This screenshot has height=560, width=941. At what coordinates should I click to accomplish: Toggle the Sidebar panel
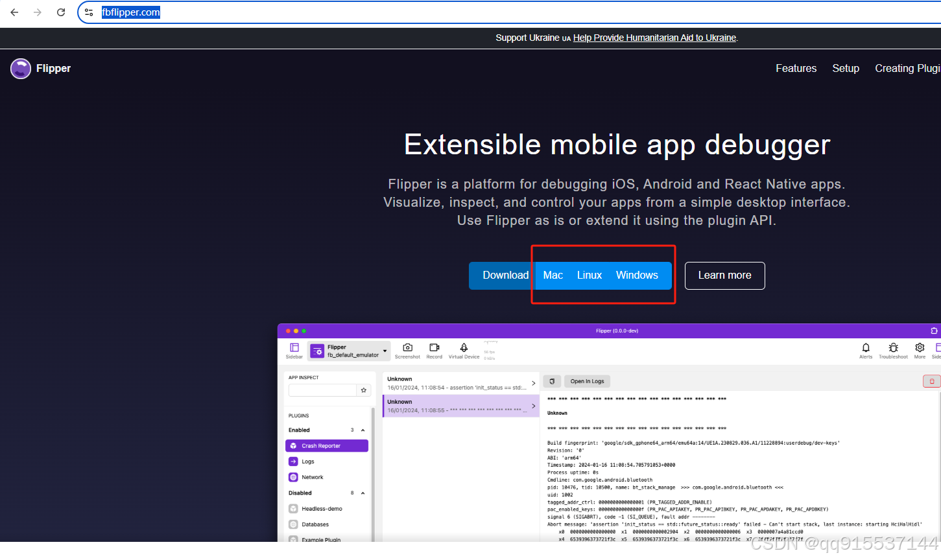pyautogui.click(x=294, y=351)
